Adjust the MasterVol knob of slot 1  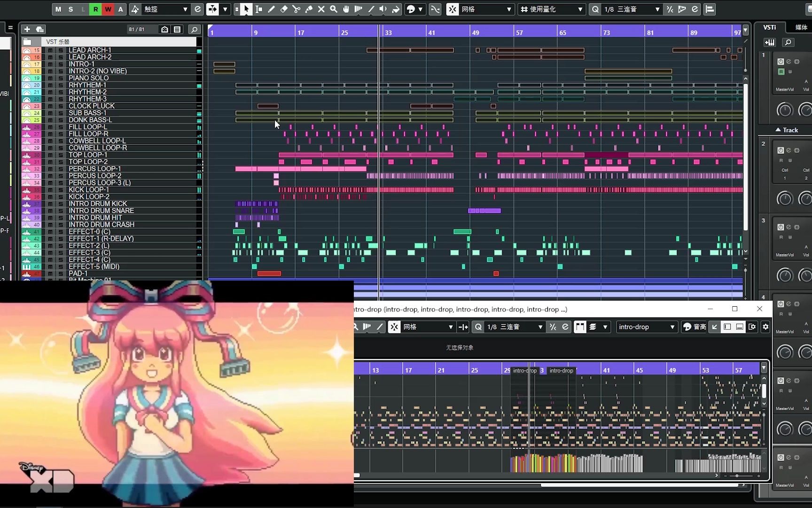[x=784, y=110]
